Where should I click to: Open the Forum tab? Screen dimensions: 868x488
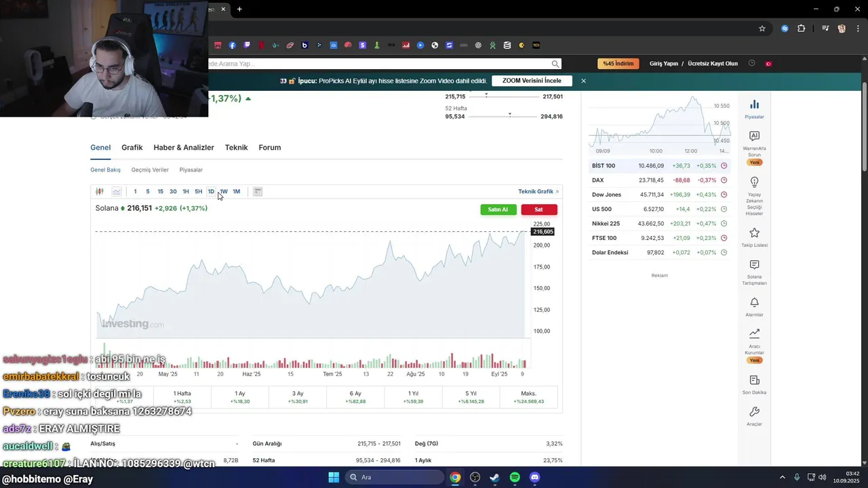(270, 148)
